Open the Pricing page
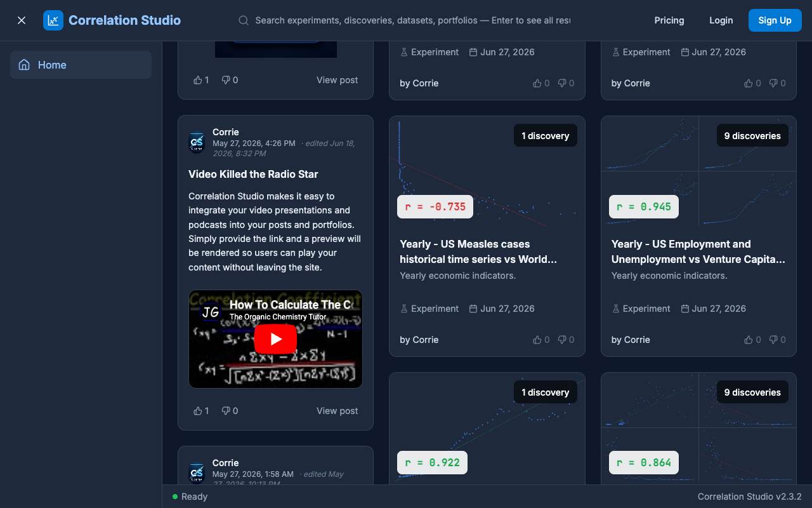Screen dimensions: 812x508 (669, 20)
